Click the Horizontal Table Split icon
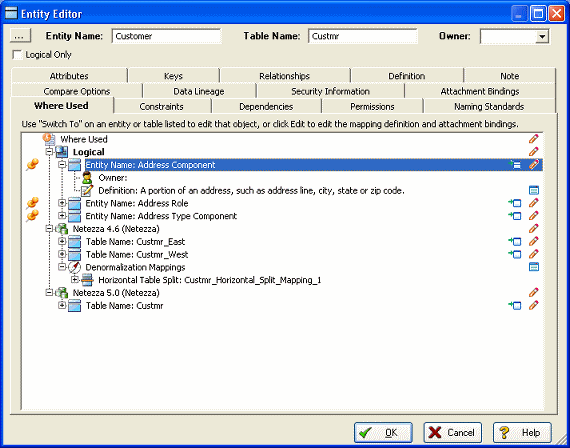The image size is (570, 448). pos(87,280)
